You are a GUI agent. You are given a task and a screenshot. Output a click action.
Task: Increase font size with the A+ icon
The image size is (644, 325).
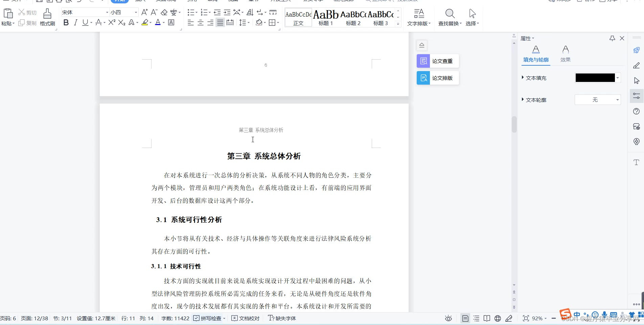(x=144, y=13)
